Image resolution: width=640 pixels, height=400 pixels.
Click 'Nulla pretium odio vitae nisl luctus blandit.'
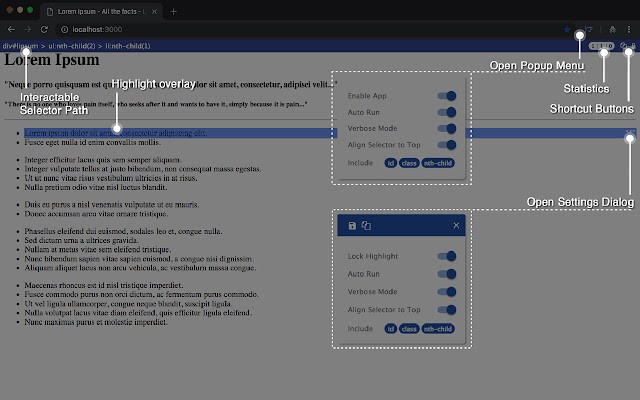96,187
